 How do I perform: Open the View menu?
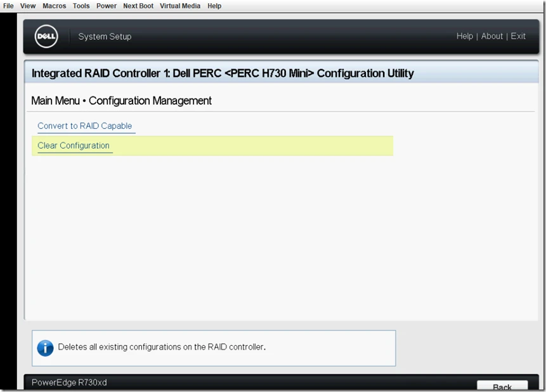point(28,6)
